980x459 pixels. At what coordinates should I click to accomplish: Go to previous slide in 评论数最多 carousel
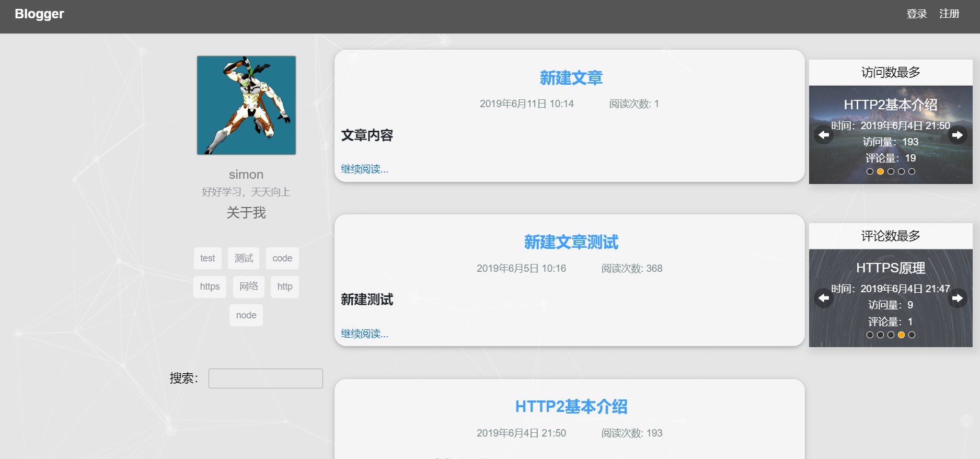824,298
